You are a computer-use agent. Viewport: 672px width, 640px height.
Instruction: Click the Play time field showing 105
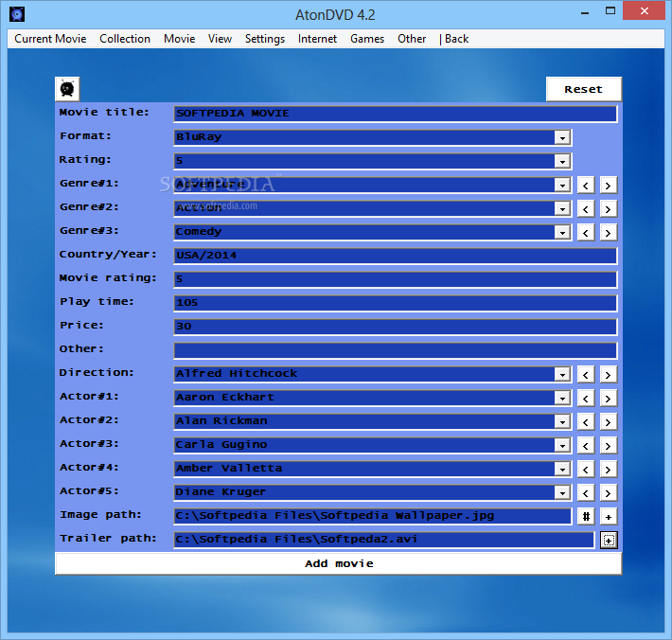[x=395, y=303]
